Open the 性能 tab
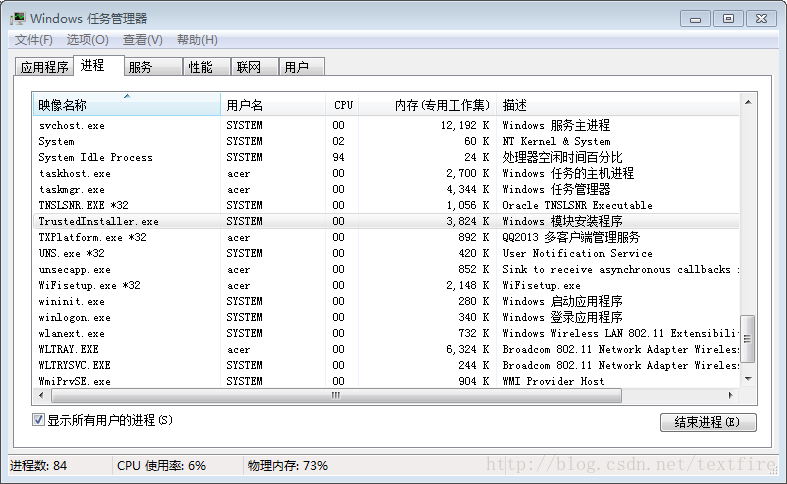Image resolution: width=787 pixels, height=484 pixels. [x=206, y=67]
